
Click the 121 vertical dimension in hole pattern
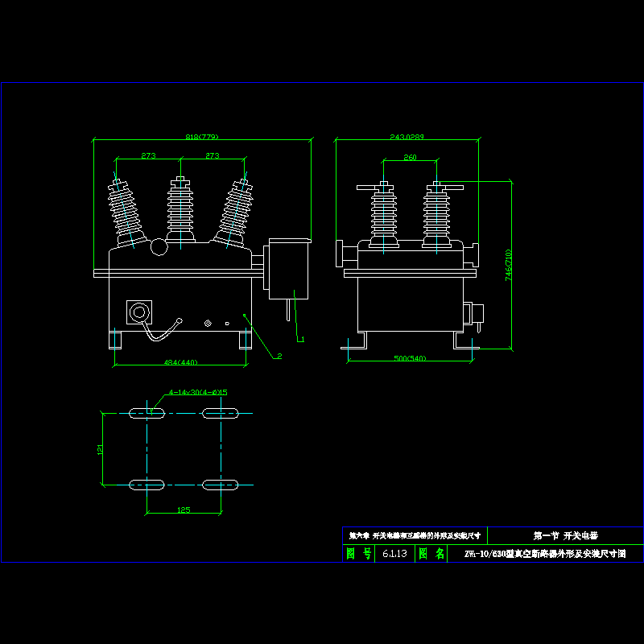click(101, 448)
